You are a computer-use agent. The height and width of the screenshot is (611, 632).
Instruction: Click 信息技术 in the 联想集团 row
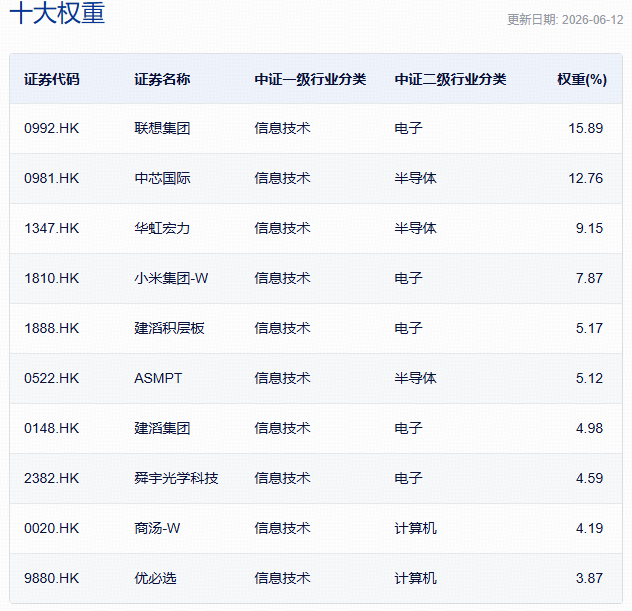tap(282, 129)
